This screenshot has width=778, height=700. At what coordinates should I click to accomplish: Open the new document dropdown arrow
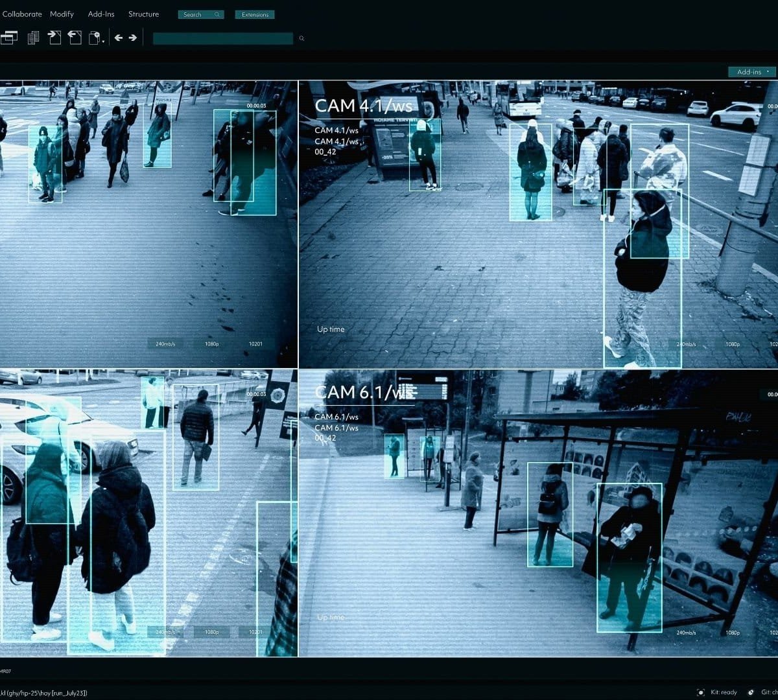(x=103, y=41)
